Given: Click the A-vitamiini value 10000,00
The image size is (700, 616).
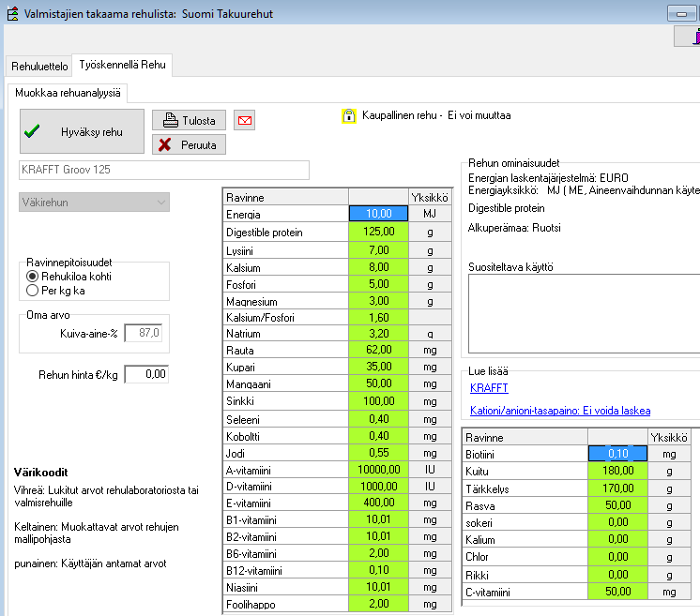Looking at the screenshot, I should coord(378,470).
